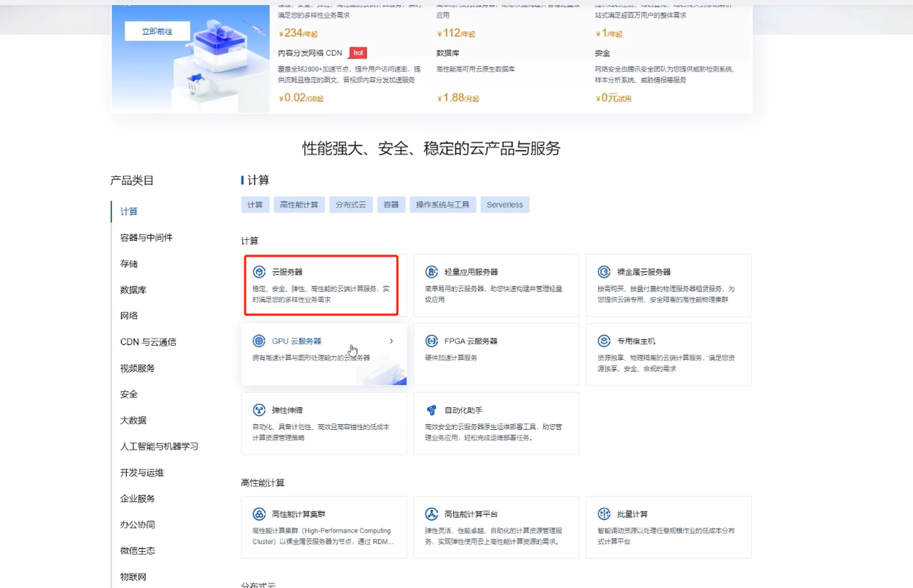Viewport: 913px width, 588px height.
Task: Click the red hot badge beside CDN
Action: pos(358,53)
